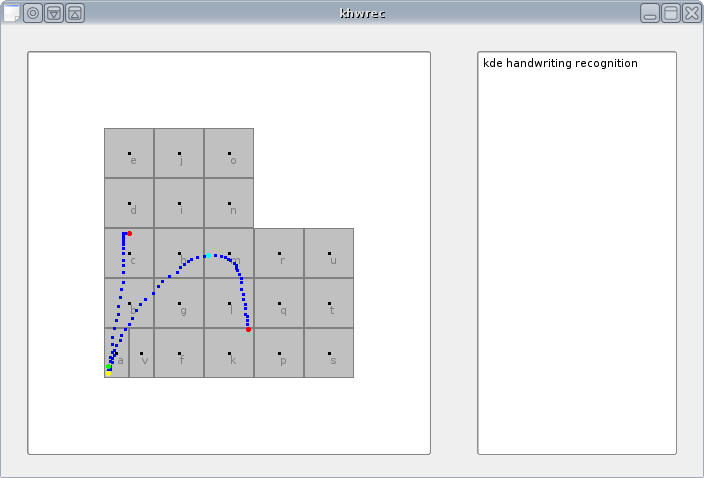
Task: Click the 'r' grid cell
Action: click(279, 253)
